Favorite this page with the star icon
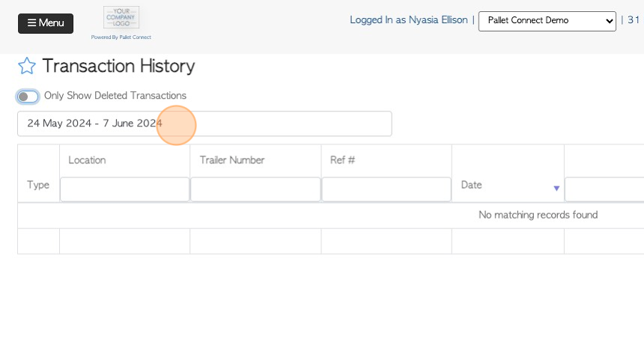Viewport: 644px width, 360px height. 27,66
